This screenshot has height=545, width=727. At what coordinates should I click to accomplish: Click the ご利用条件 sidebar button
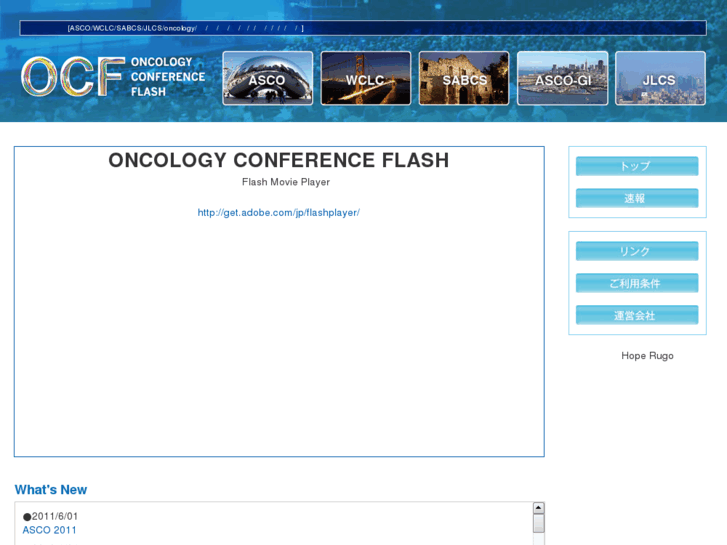tap(637, 283)
